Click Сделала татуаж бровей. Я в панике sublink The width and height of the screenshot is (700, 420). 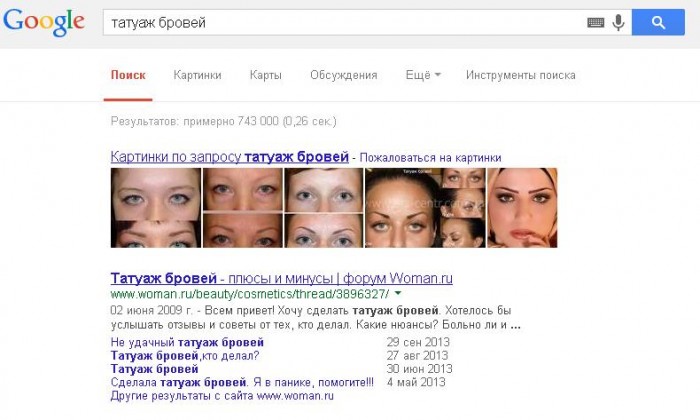(242, 382)
